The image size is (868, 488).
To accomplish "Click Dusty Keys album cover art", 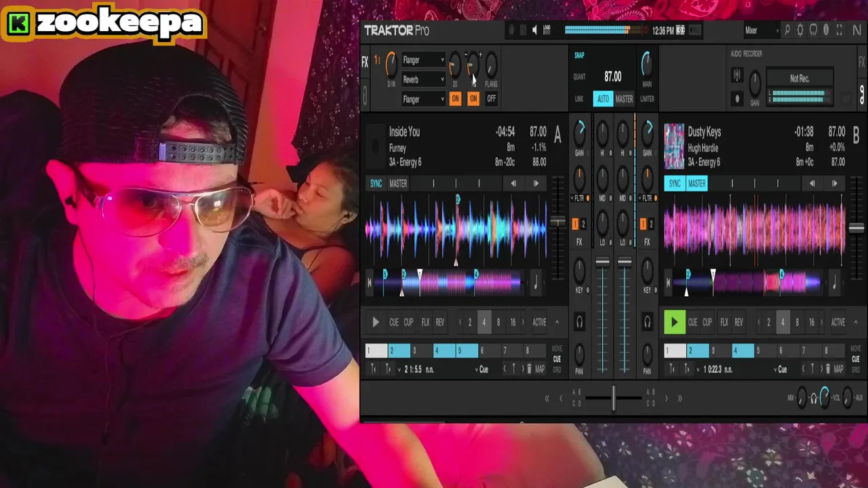I will click(x=674, y=146).
